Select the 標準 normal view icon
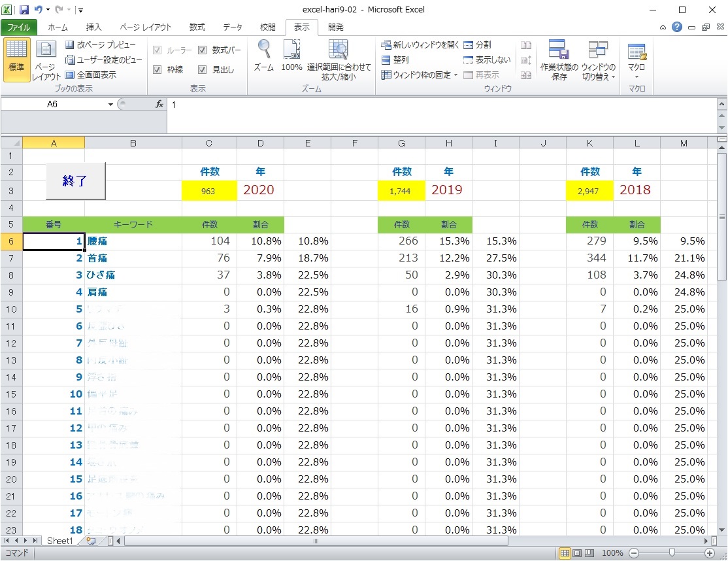Screen dimensions: 728x561 (x=16, y=60)
